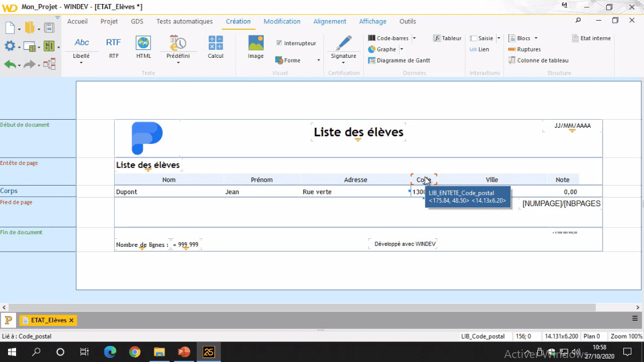Expand the Blocs dropdown

tap(536, 38)
